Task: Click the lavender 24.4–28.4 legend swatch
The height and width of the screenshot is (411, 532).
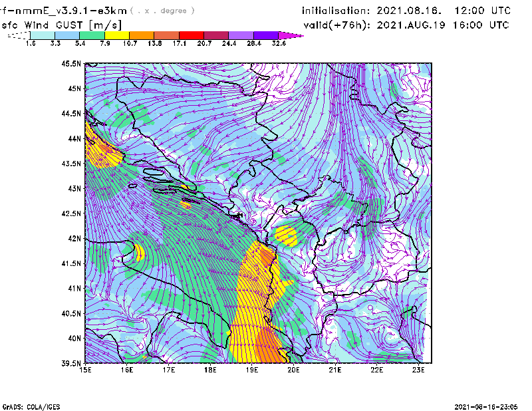Action: pos(241,35)
